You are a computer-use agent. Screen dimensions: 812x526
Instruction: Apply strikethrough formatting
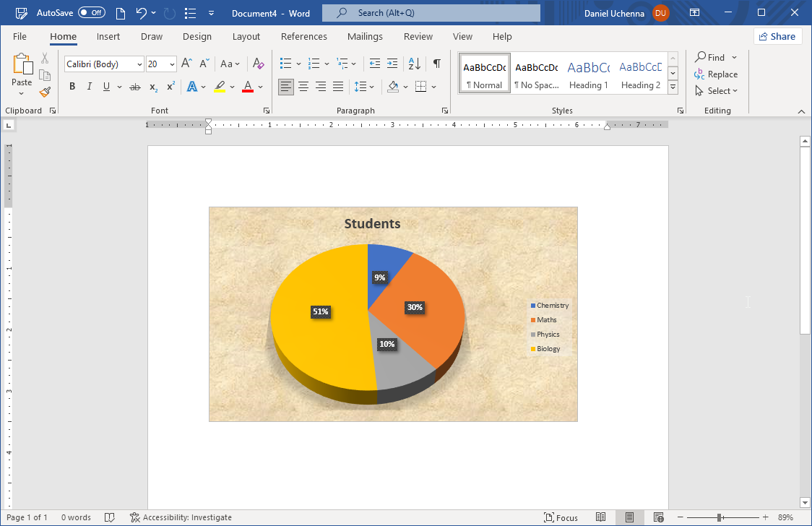point(134,86)
